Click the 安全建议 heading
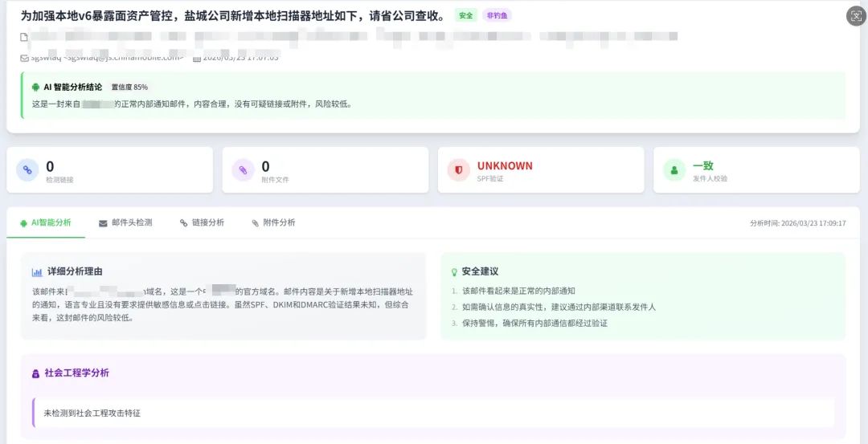Screen dimensions: 868x444 pos(481,271)
